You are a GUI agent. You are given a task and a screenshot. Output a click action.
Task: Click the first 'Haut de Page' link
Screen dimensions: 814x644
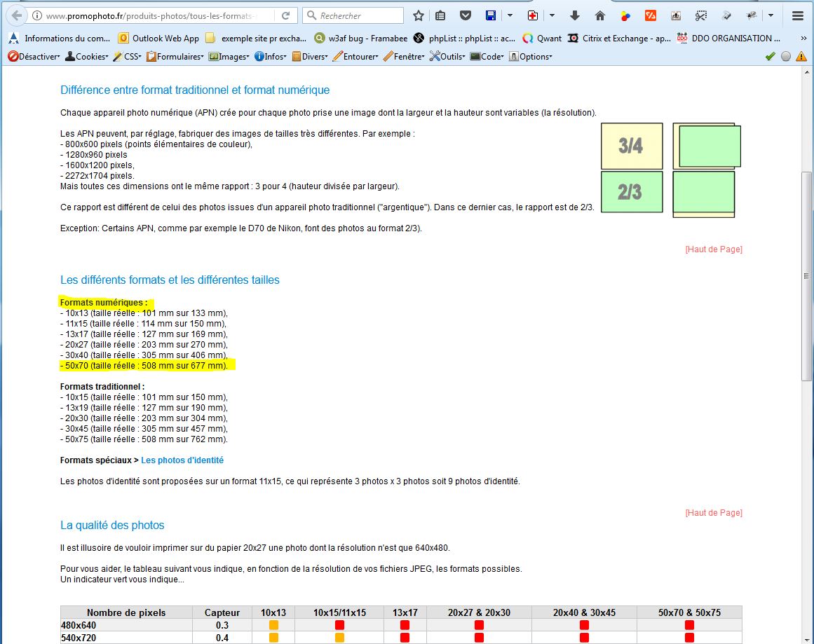[x=713, y=249]
